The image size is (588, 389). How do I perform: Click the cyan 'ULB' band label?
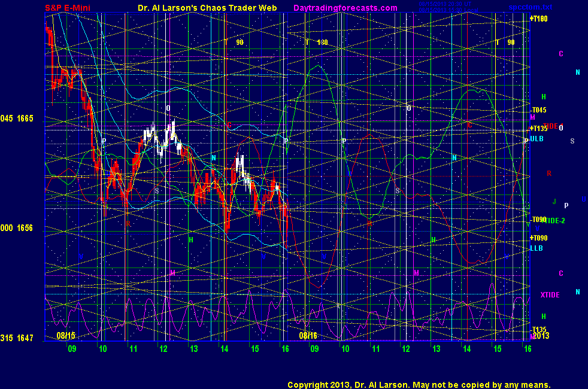tap(537, 139)
